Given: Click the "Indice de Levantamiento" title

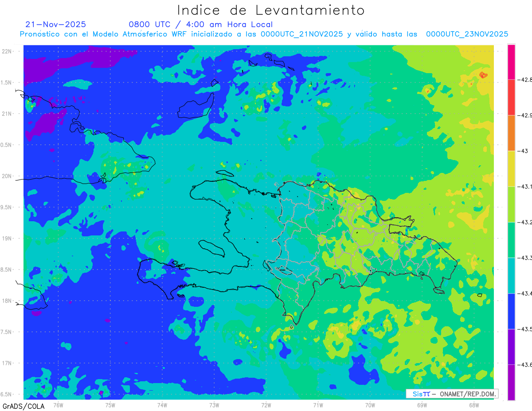Looking at the screenshot, I should point(271,10).
